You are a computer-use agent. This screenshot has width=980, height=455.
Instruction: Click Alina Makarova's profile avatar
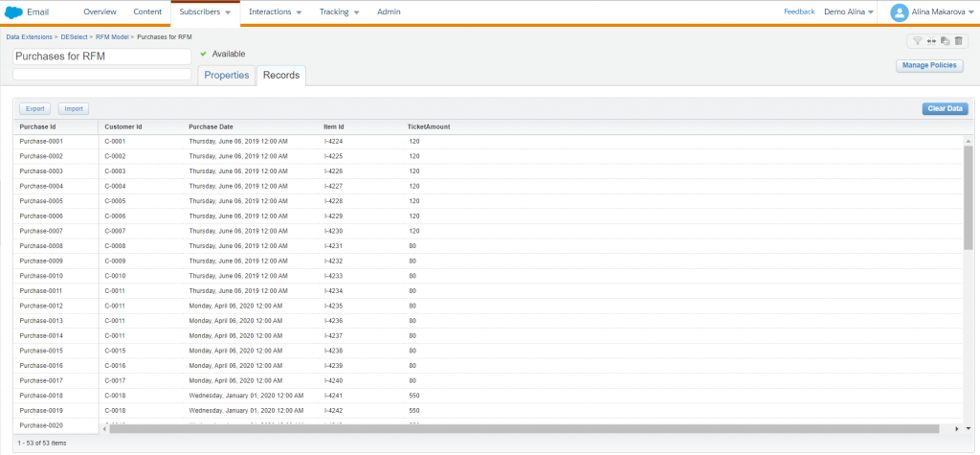pyautogui.click(x=899, y=12)
